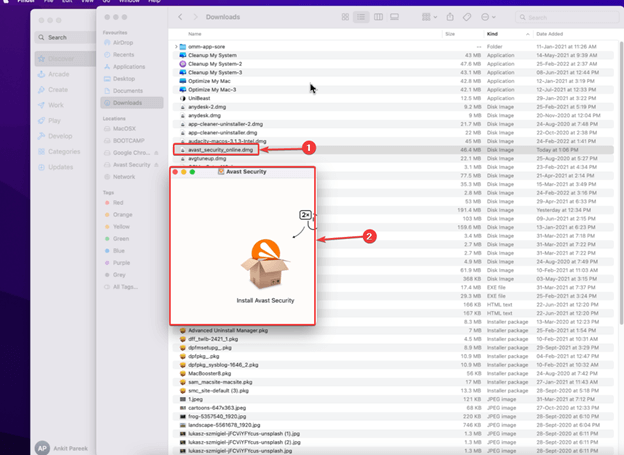
Task: Expand the omm-app-sore folder
Action: pos(176,47)
